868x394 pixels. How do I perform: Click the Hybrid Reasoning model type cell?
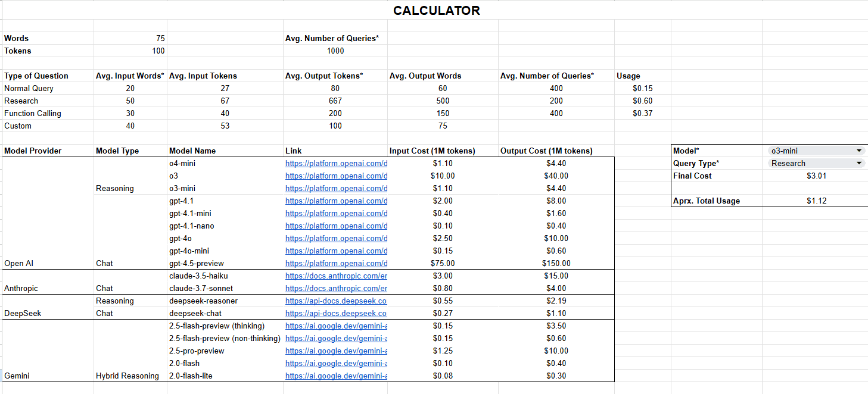[127, 376]
